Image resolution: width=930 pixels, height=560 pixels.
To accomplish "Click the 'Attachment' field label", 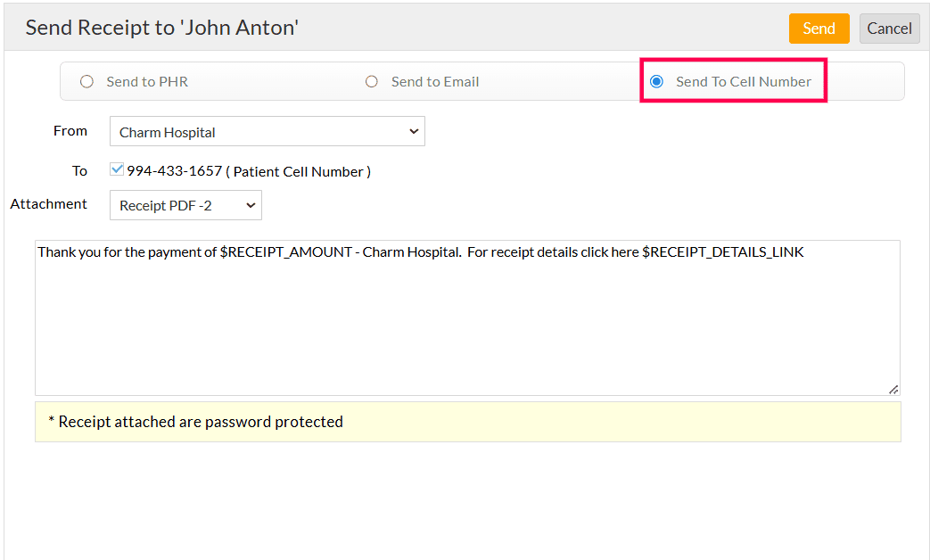I will click(x=49, y=204).
